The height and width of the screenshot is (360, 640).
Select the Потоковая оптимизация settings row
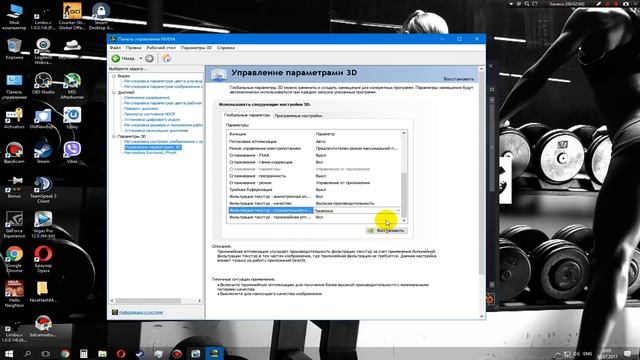click(314, 141)
